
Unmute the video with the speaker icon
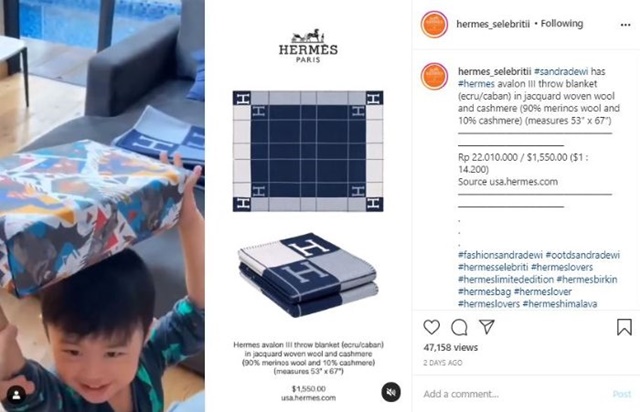pos(391,392)
